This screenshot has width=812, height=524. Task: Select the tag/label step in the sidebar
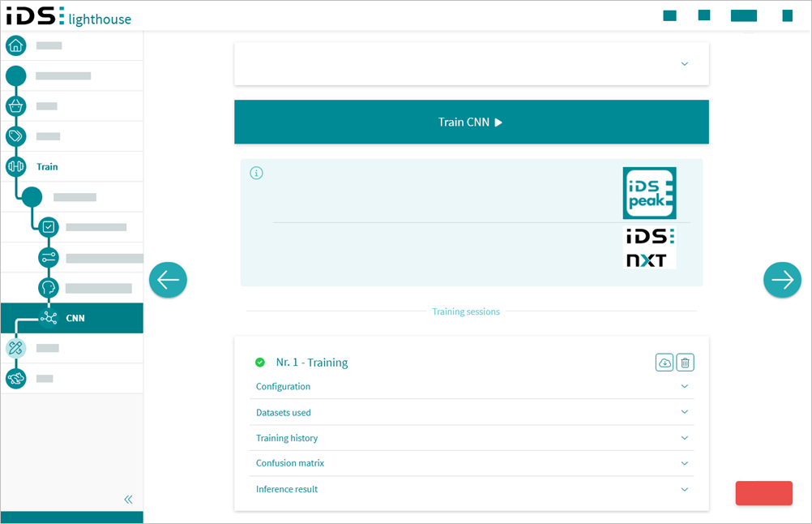(x=16, y=135)
